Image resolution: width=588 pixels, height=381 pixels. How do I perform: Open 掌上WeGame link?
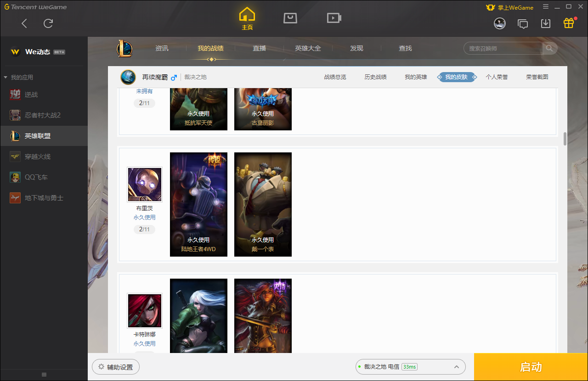[x=510, y=7]
